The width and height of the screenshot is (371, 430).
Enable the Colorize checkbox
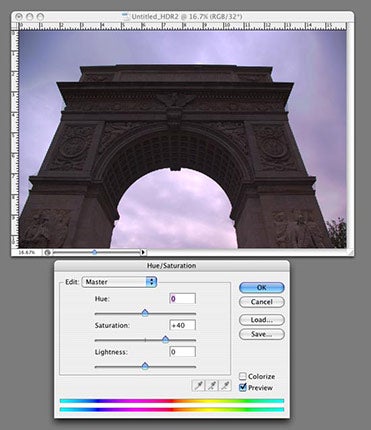point(243,376)
